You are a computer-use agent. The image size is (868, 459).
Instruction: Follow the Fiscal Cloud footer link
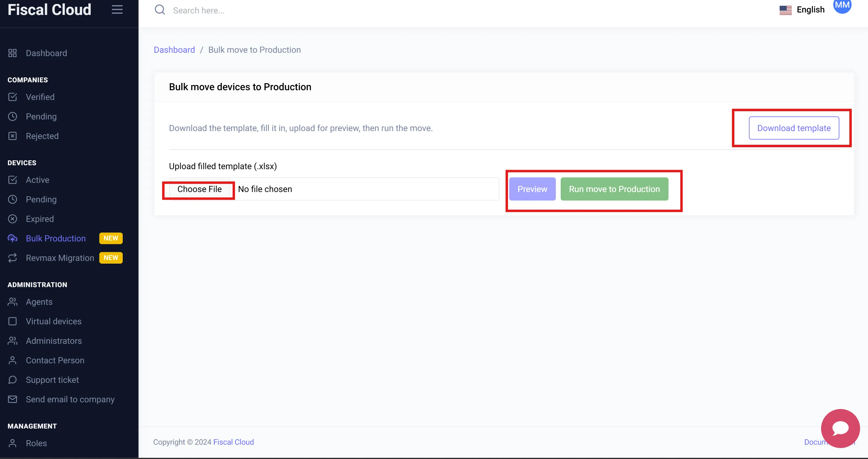[234, 442]
